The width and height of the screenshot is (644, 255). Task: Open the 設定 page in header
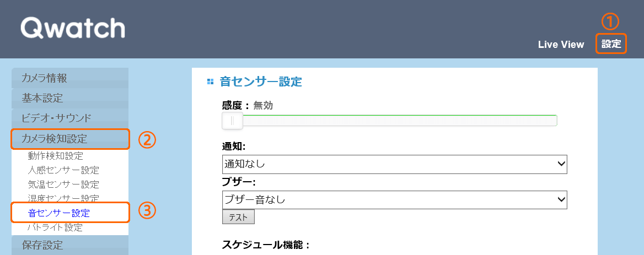(x=611, y=44)
